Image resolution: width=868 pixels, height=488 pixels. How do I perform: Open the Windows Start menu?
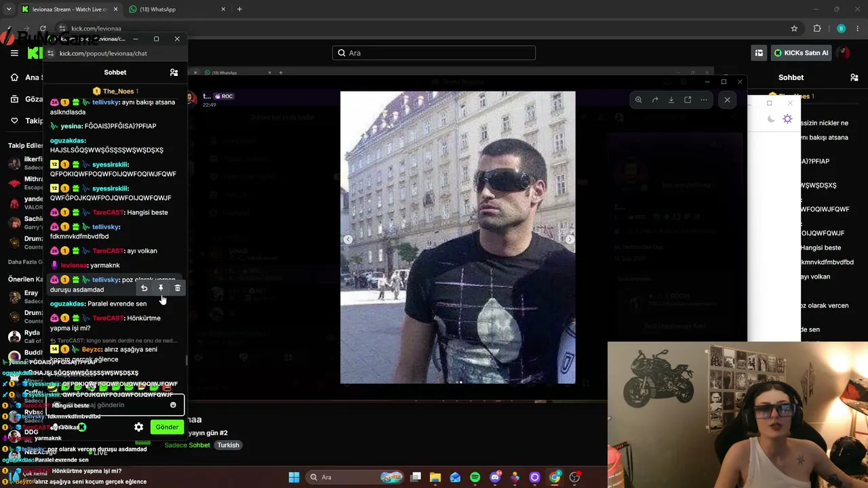(294, 477)
